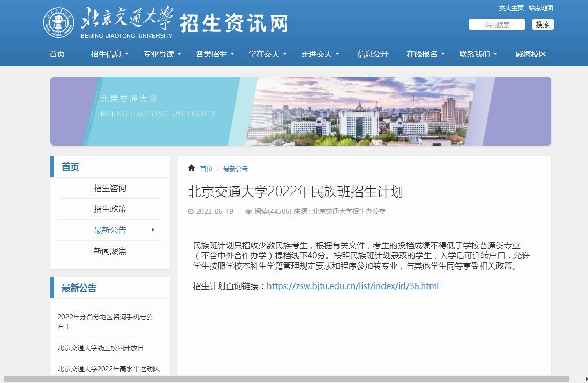Click the publish date 2022-06-19
Image resolution: width=588 pixels, height=383 pixels.
[215, 211]
